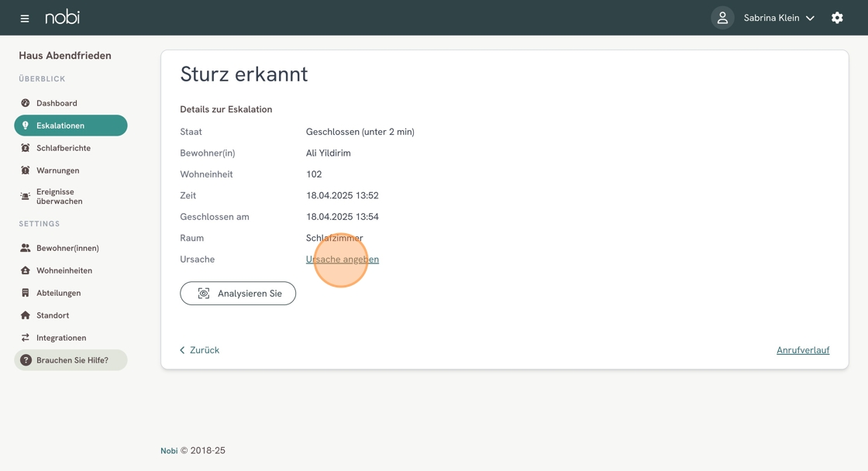This screenshot has height=471, width=868.
Task: Click the Ursache angeben link
Action: click(342, 259)
